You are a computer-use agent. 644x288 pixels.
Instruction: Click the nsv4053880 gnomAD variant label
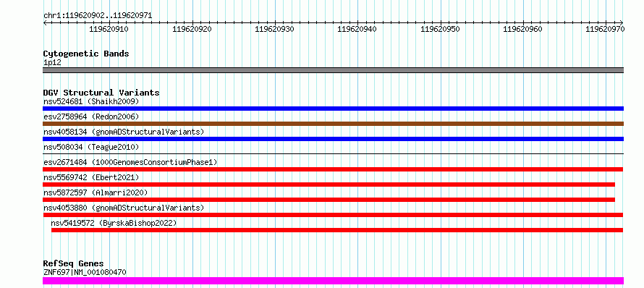click(x=124, y=208)
